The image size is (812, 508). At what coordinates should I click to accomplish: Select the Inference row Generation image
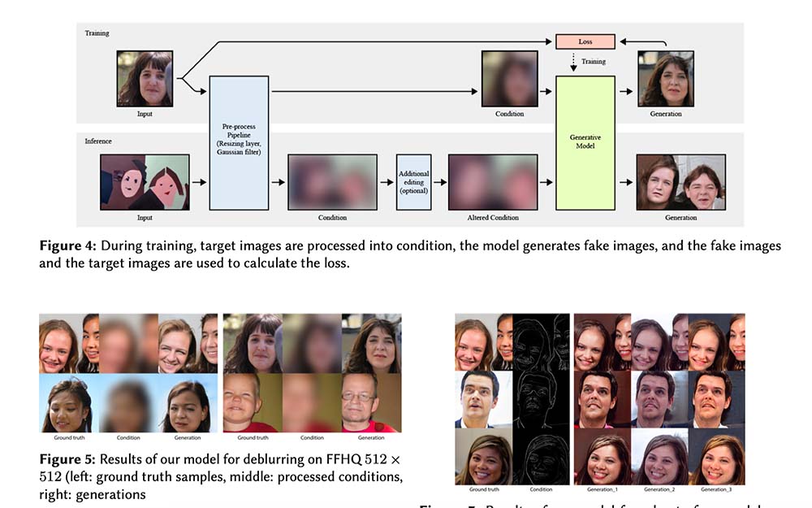(680, 182)
